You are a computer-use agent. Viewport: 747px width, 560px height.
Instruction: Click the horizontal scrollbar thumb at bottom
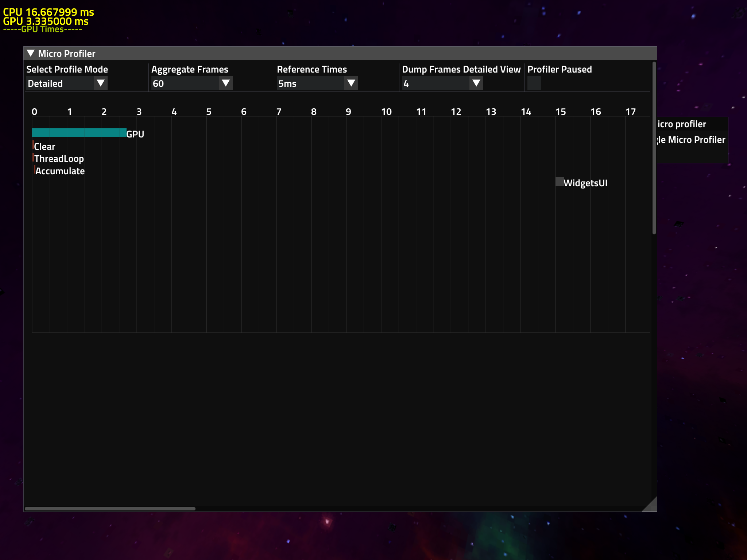pyautogui.click(x=110, y=508)
